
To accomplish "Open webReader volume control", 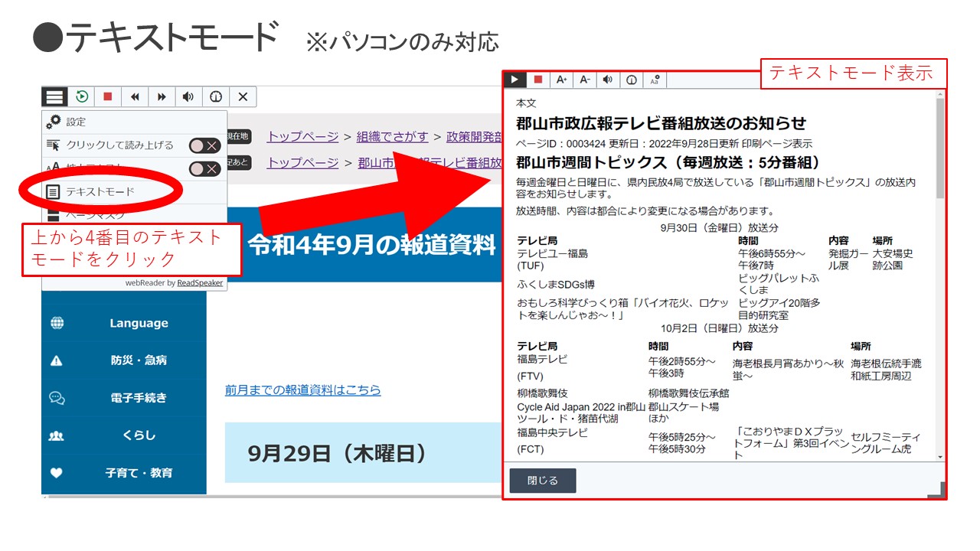I will (x=188, y=97).
